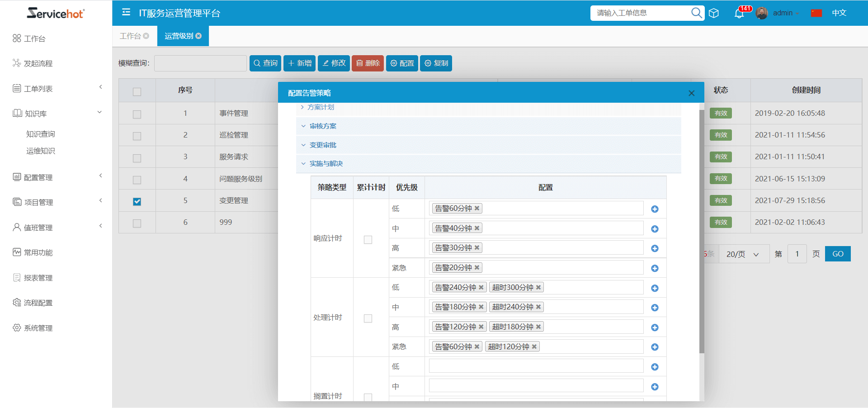
Task: Open the 20/页 page size dropdown
Action: 742,254
